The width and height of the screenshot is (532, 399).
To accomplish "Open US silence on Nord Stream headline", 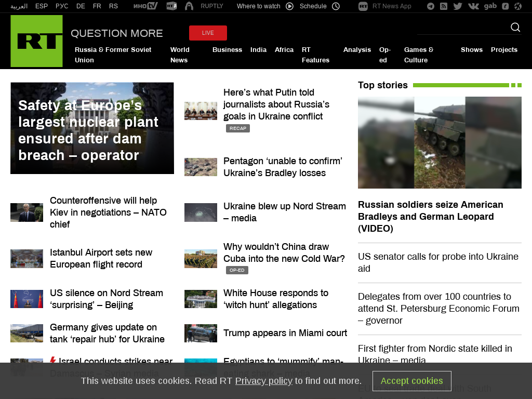I will coord(107,299).
